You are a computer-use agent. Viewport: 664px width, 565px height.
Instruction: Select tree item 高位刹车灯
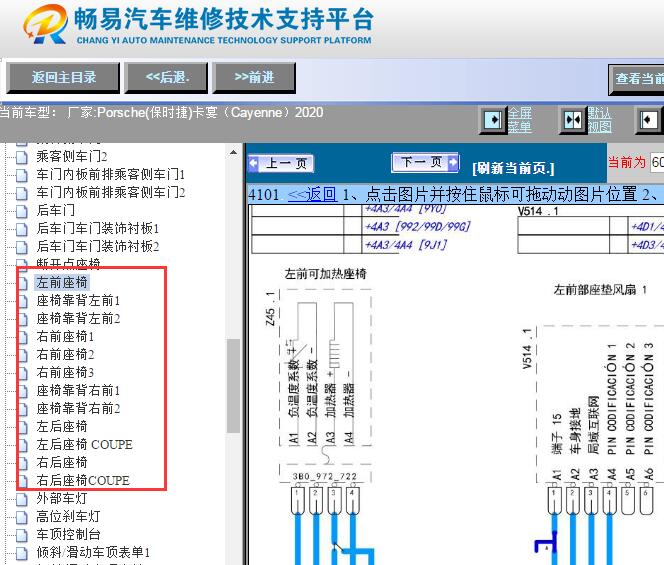68,516
